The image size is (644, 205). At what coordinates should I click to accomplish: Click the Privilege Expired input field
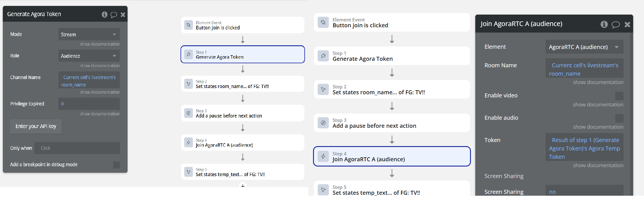click(x=89, y=104)
